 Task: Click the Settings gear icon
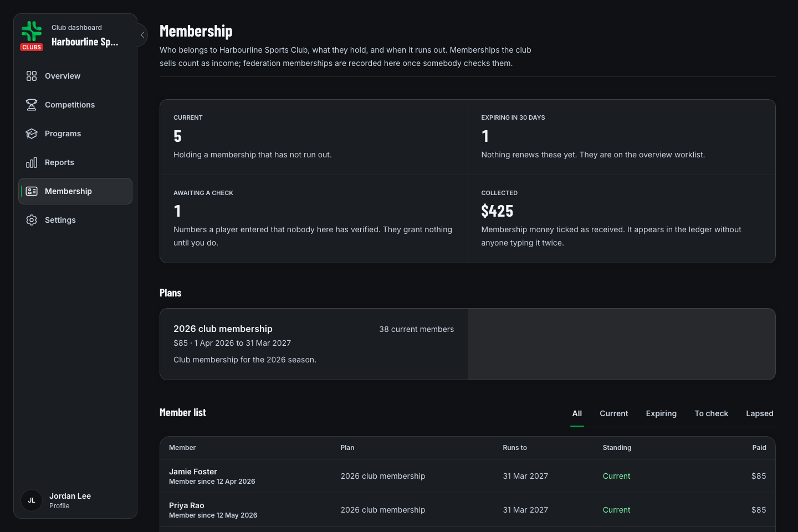pos(32,220)
